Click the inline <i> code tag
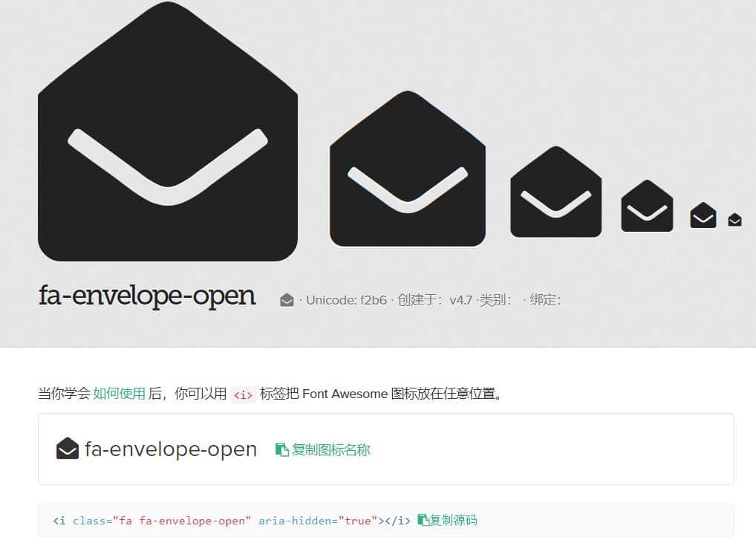The image size is (756, 540). click(x=243, y=394)
